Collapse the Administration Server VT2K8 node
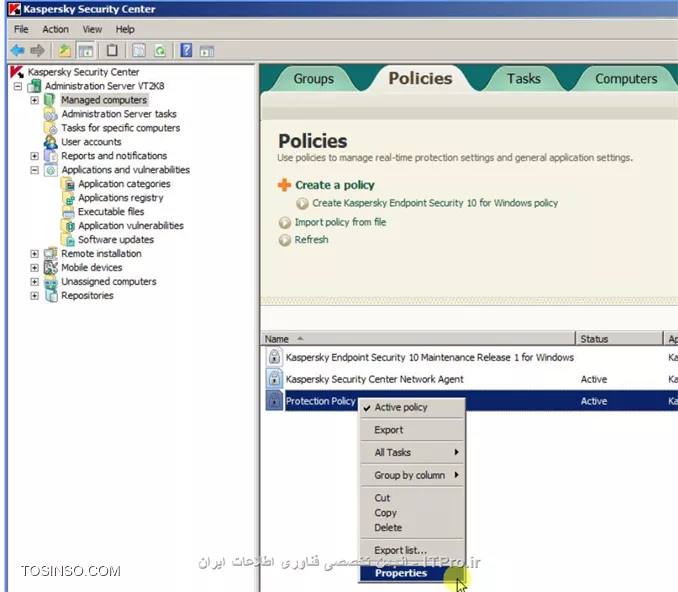Viewport: 678px width, 592px height. pos(18,86)
